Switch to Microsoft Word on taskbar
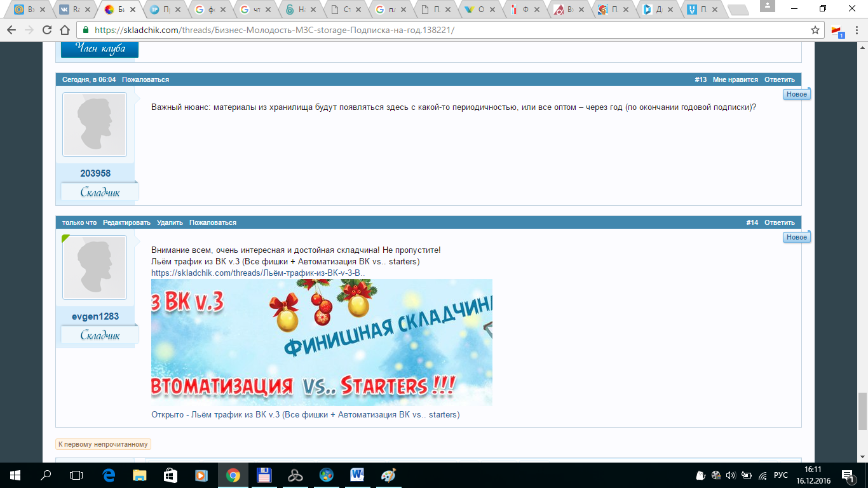Viewport: 868px width, 488px height. pos(357,475)
